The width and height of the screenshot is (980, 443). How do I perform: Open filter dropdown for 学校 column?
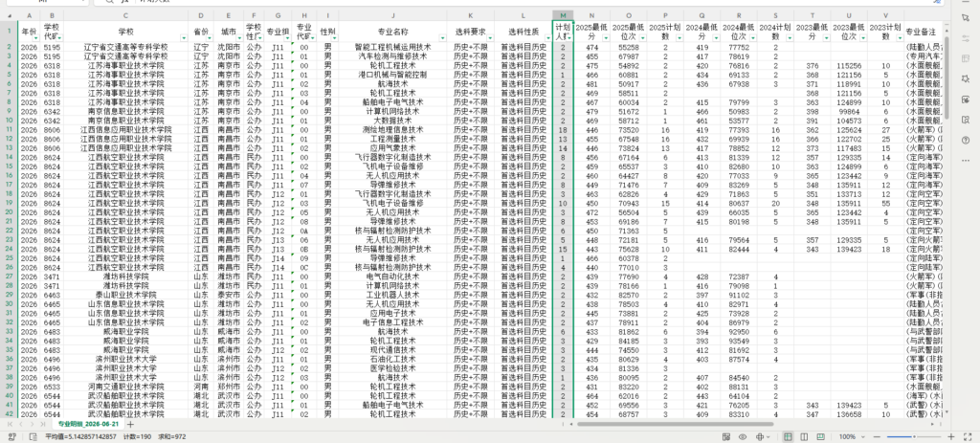coord(184,38)
